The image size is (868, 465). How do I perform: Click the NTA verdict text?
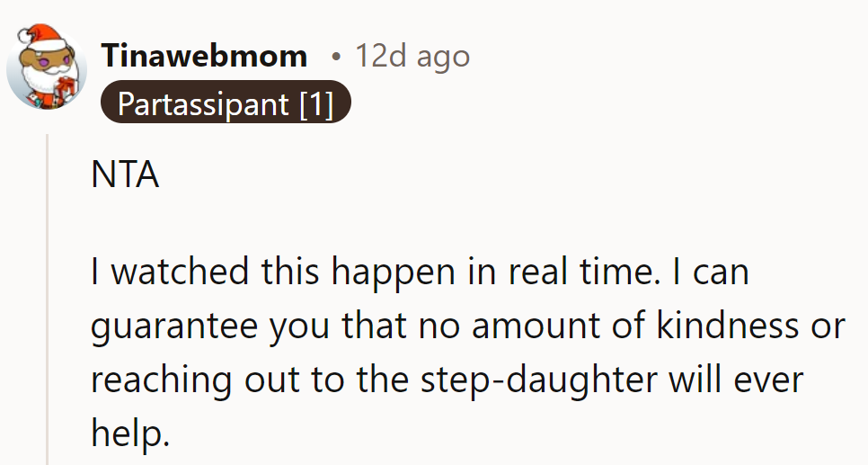(125, 175)
